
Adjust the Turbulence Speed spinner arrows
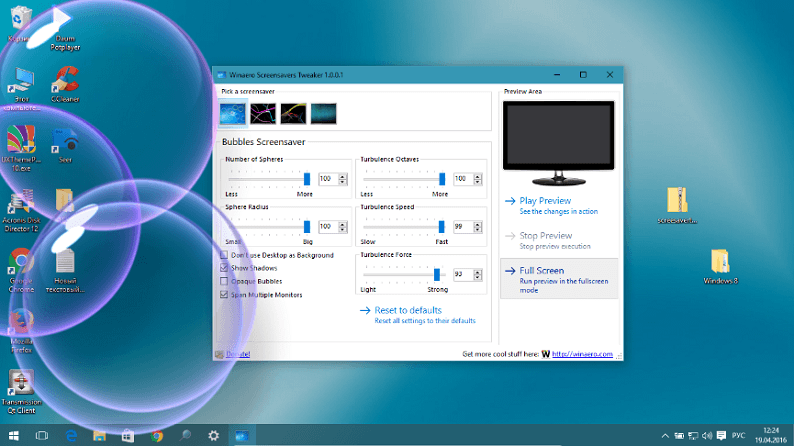point(478,226)
